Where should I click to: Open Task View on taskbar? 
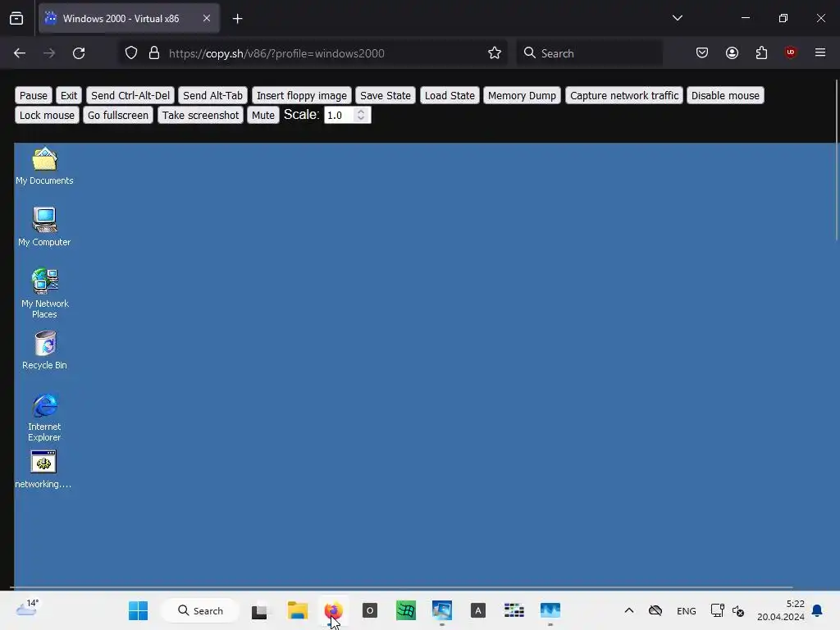(260, 610)
